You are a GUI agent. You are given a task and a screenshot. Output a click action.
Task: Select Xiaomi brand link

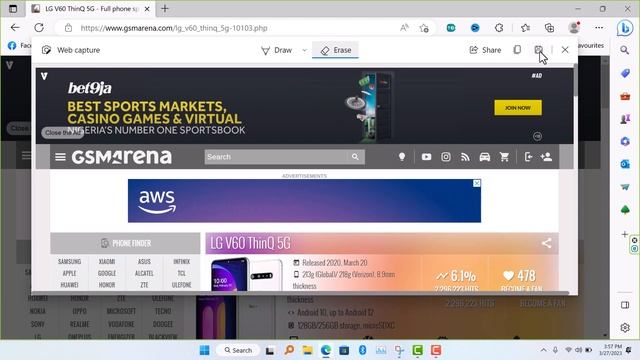pos(107,262)
